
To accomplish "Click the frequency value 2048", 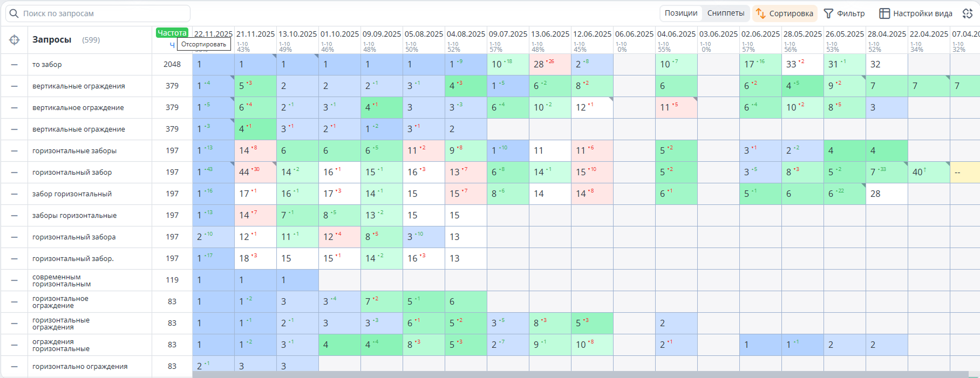I will (x=172, y=65).
